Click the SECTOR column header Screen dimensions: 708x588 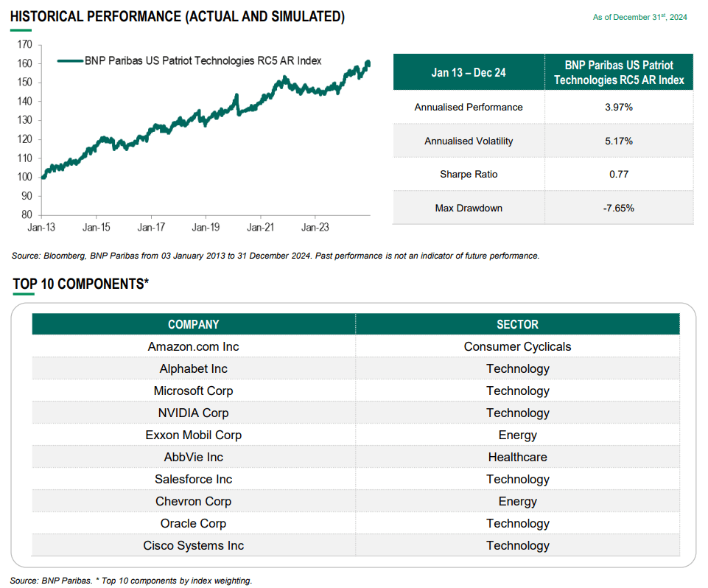click(x=517, y=324)
